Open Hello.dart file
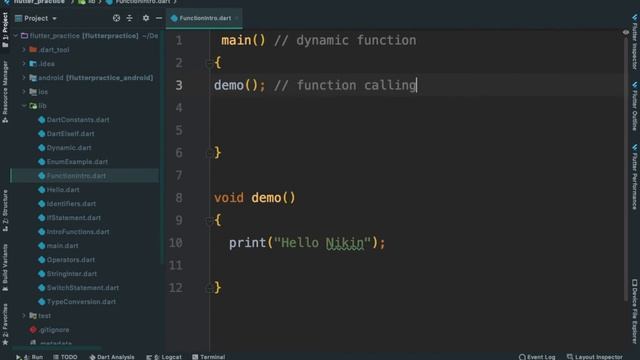 (x=63, y=190)
